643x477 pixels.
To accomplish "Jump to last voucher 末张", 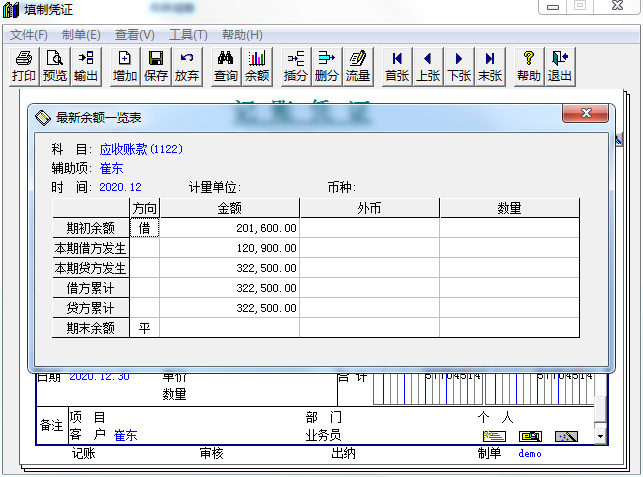I will pyautogui.click(x=490, y=66).
